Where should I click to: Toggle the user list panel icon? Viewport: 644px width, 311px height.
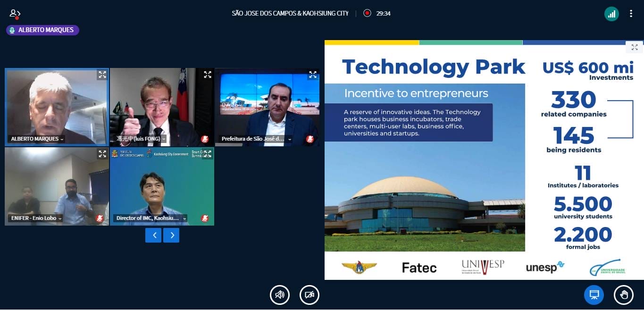15,13
